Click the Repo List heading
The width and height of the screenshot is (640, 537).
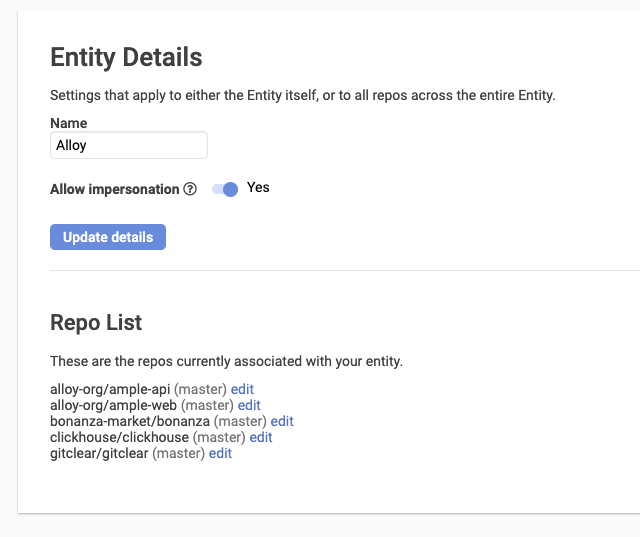[x=96, y=322]
